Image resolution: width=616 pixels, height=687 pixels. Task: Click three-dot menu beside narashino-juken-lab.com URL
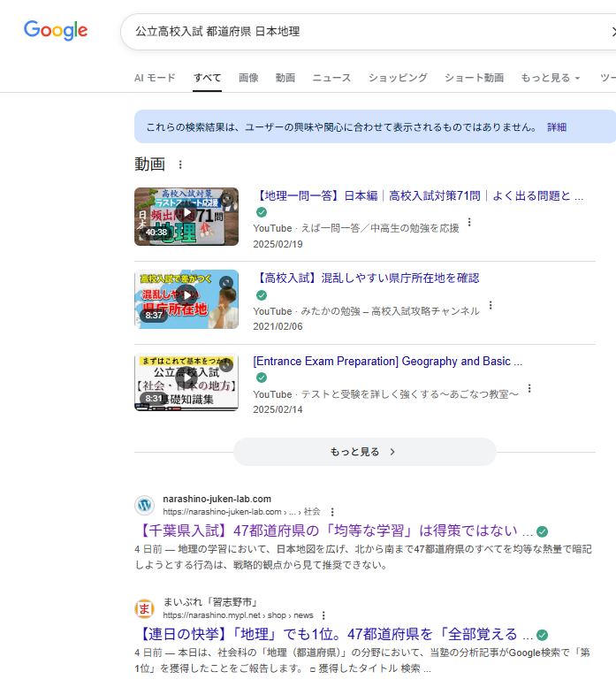point(332,512)
